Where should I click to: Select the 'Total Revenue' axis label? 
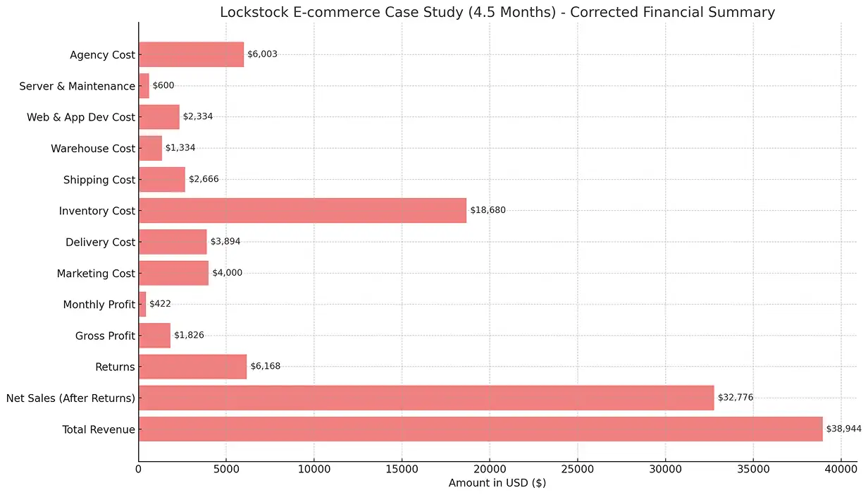99,429
